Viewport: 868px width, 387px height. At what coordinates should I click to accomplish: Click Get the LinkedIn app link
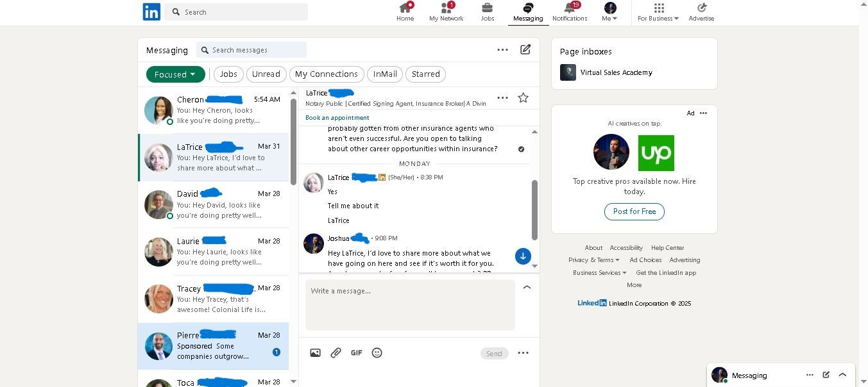point(666,273)
